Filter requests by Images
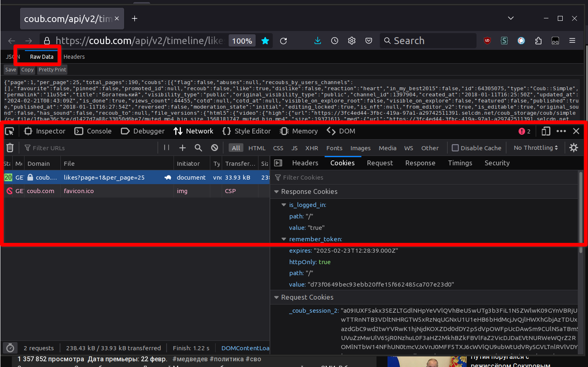 361,148
